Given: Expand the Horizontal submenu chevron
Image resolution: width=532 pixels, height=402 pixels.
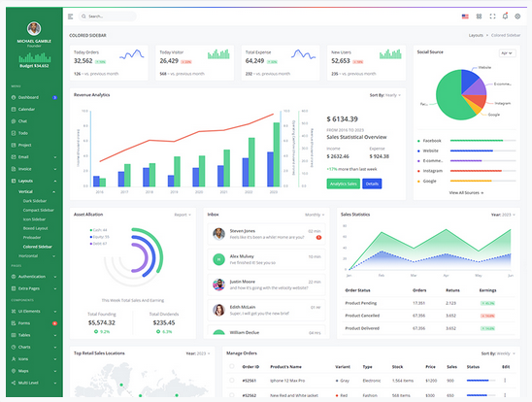Looking at the screenshot, I should click(x=53, y=256).
